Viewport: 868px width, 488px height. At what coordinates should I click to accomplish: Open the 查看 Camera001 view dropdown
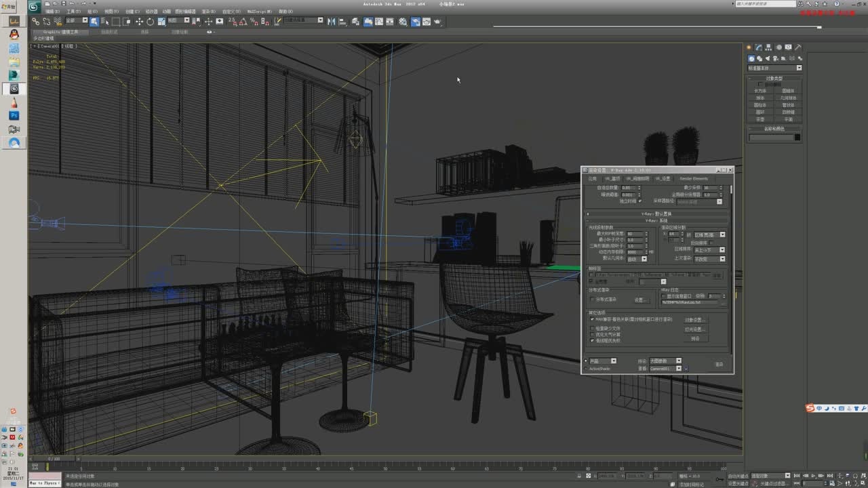click(x=666, y=368)
